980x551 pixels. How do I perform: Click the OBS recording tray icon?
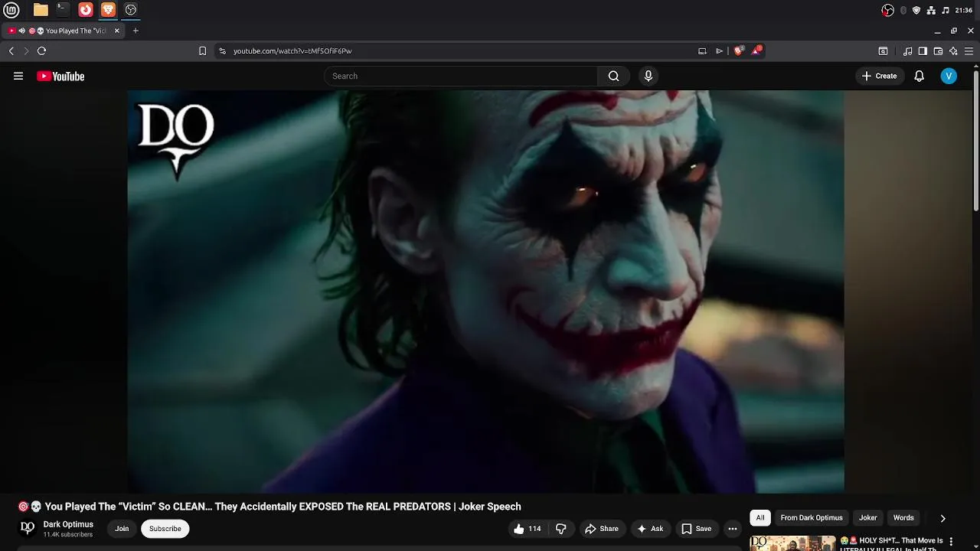point(888,10)
